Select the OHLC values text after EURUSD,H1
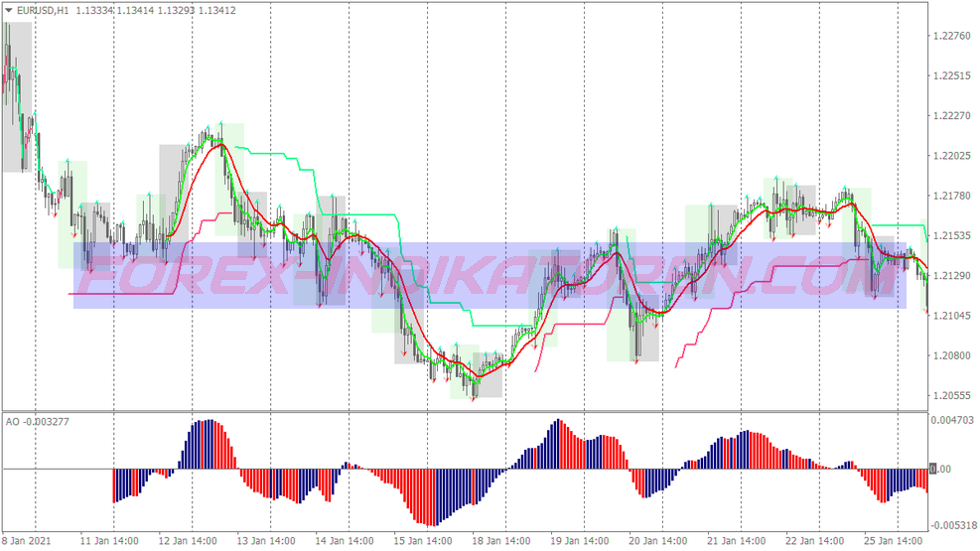The height and width of the screenshot is (551, 980). pos(156,11)
